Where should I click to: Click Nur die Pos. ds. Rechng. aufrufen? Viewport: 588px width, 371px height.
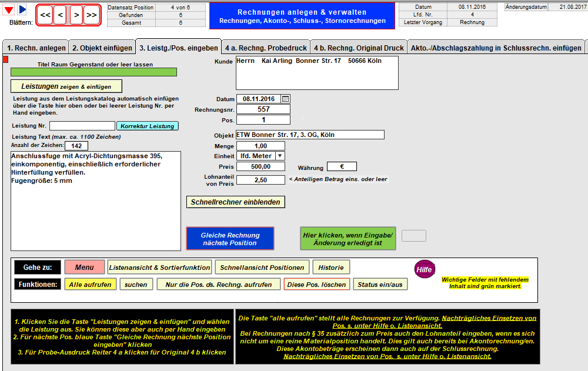point(219,285)
